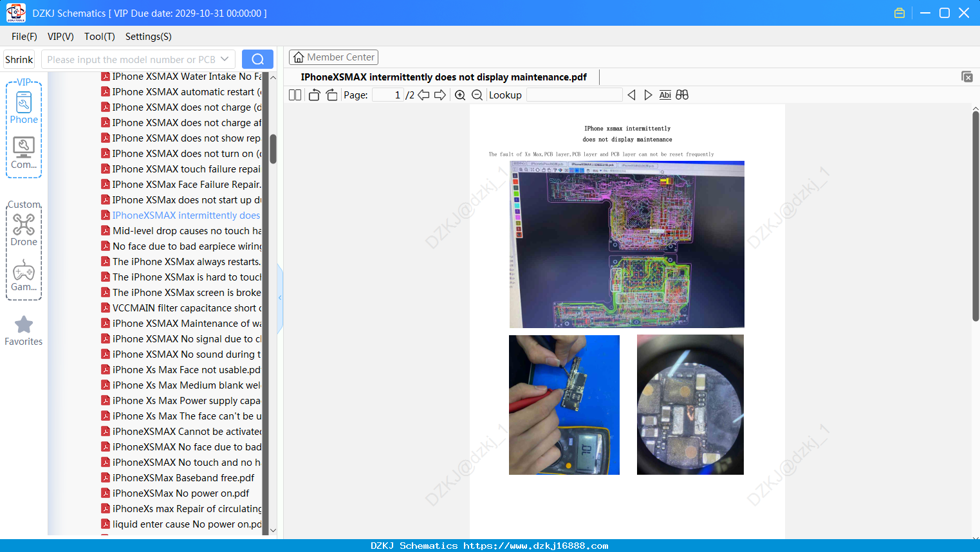Screen dimensions: 980x552
Task: Zoom in on the PDF
Action: pos(460,95)
